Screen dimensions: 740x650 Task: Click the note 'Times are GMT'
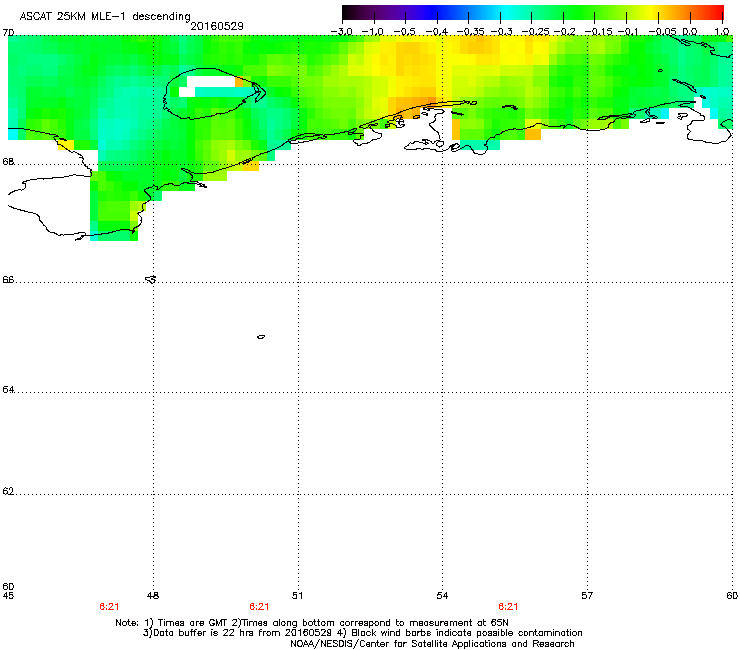(x=193, y=623)
